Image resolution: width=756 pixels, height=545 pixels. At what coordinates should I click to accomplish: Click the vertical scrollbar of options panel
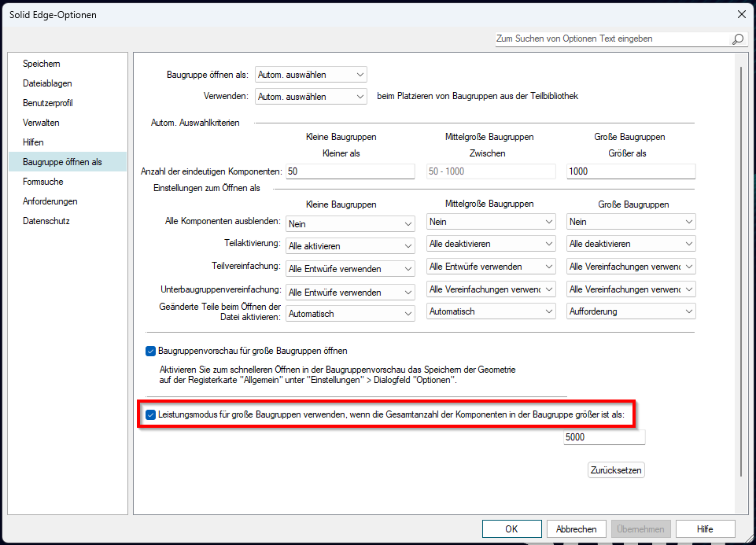click(x=741, y=272)
